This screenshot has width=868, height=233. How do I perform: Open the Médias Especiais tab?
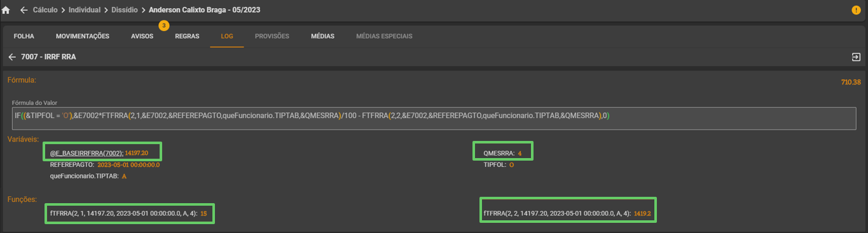click(x=384, y=36)
